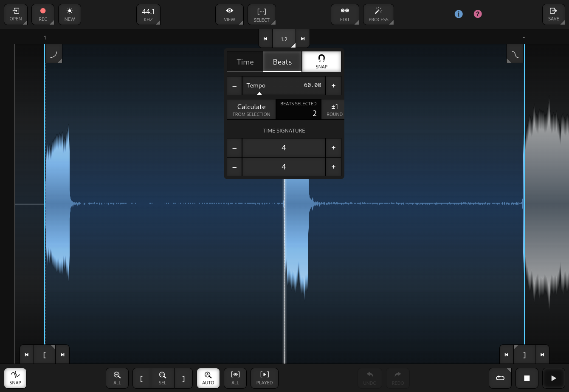Start recording with the REC button

coord(43,14)
